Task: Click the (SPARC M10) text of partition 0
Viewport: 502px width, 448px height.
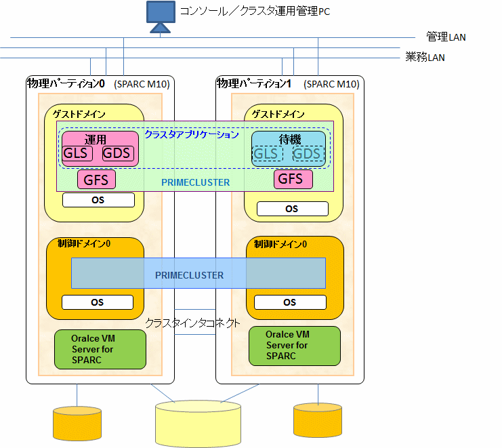Action: click(x=142, y=84)
